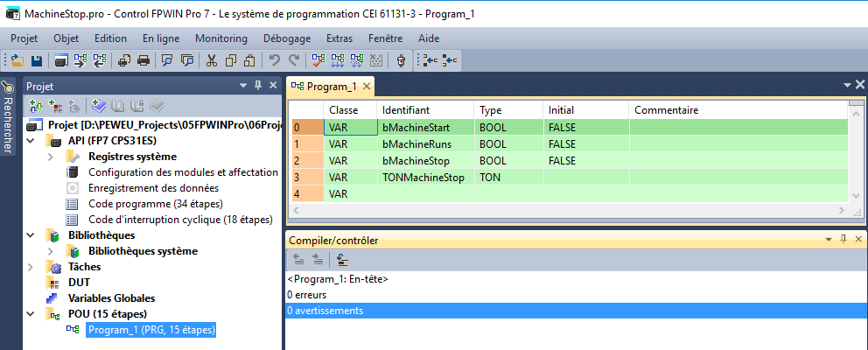Click the Undo arrow icon
The width and height of the screenshot is (868, 350).
pyautogui.click(x=275, y=60)
